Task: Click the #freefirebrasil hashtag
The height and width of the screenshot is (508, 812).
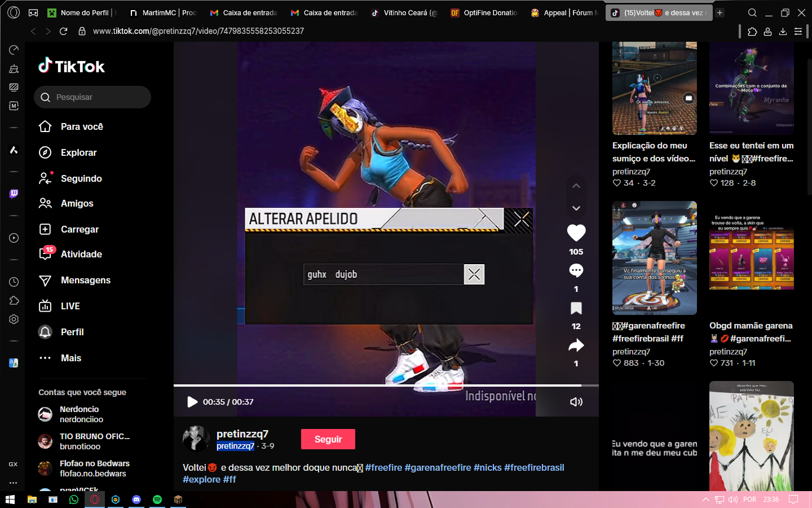Action: 534,467
